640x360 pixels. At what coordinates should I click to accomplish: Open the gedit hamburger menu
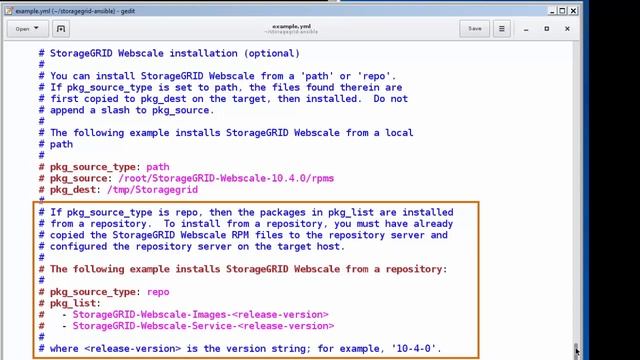(502, 29)
